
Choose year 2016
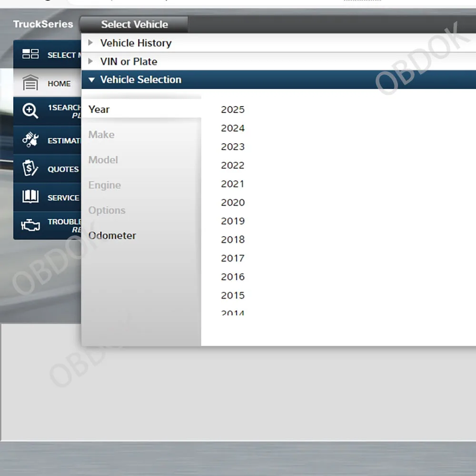coord(233,277)
